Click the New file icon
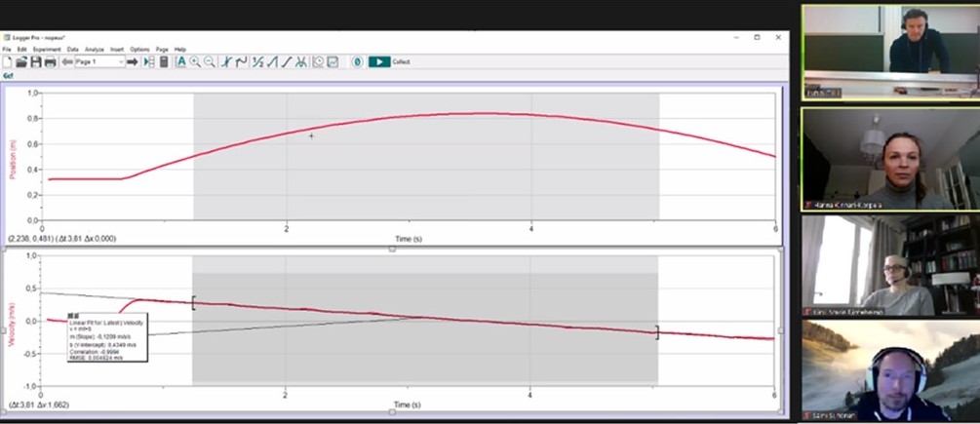 8,61
